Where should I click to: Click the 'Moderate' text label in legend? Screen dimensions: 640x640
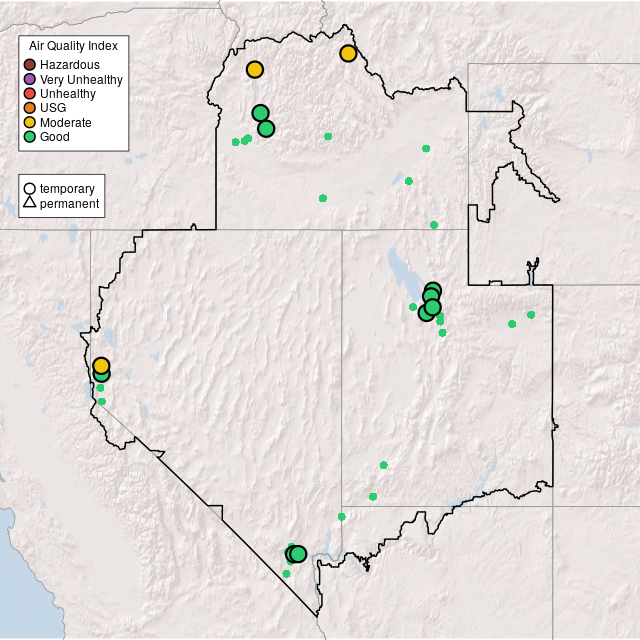(66, 122)
